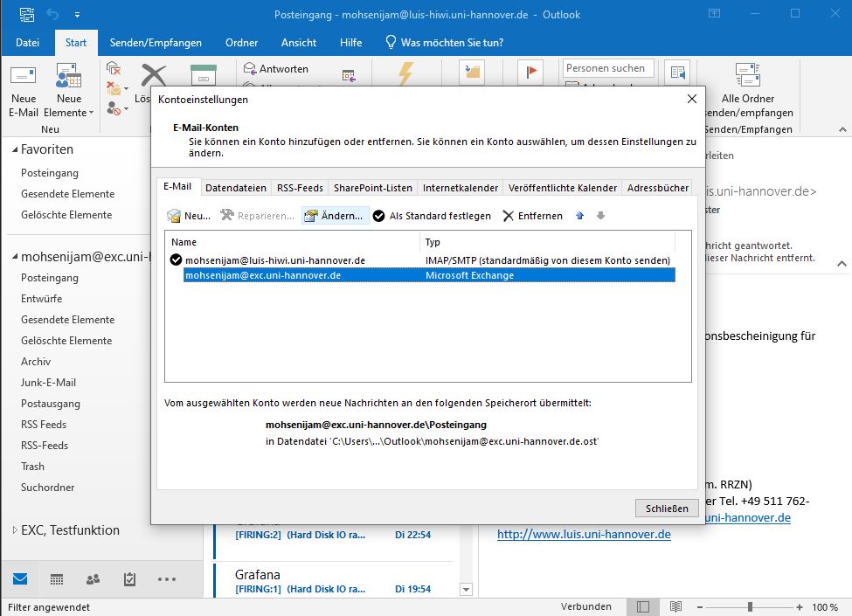
Task: Click the Antworten reply button
Action: (x=276, y=69)
